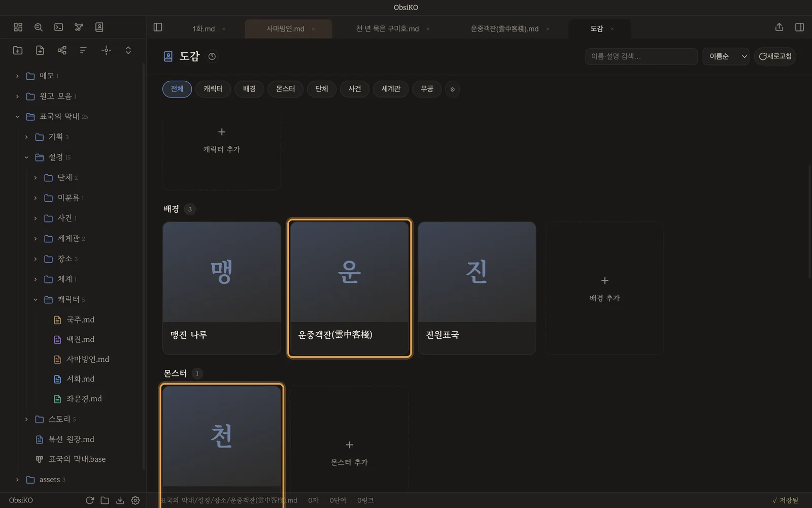This screenshot has height=508, width=812.
Task: Open the search icon in sidebar toolbar
Action: point(38,27)
